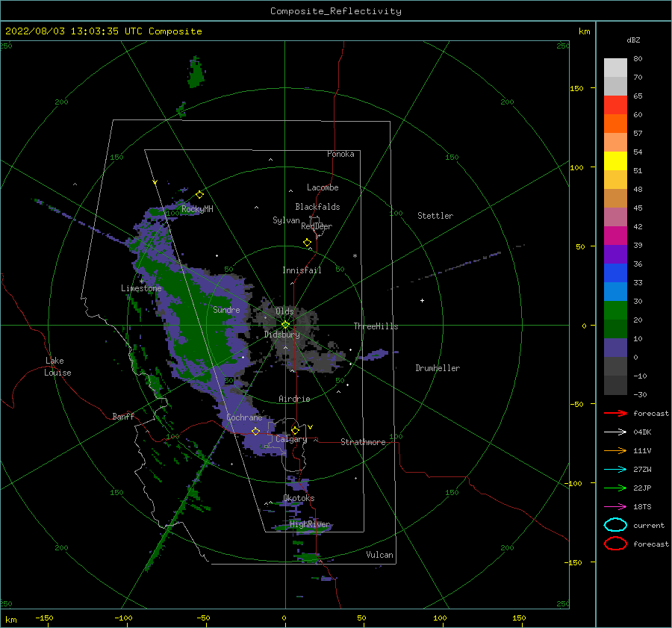Click the HighRiver city label
The height and width of the screenshot is (628, 672).
[x=310, y=524]
